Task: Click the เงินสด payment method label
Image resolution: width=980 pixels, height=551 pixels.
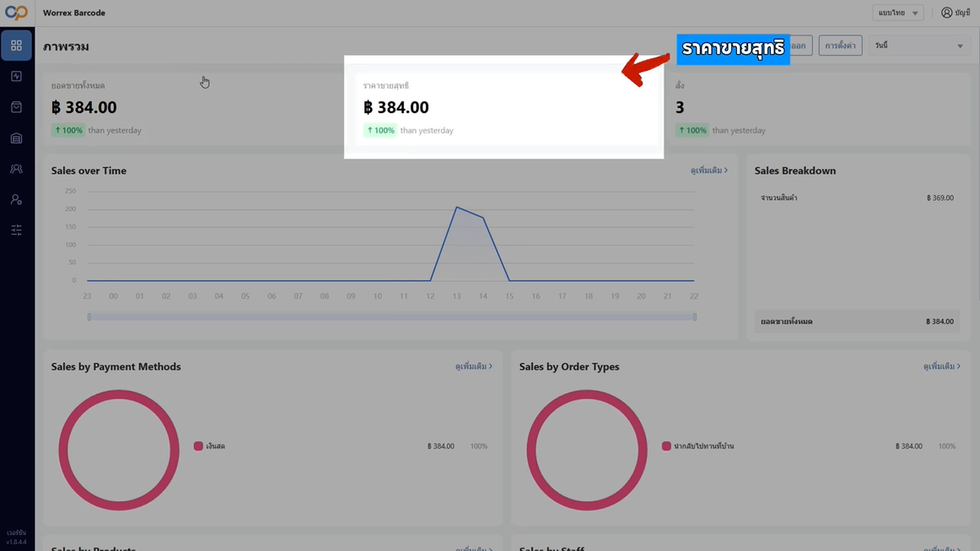Action: [x=216, y=446]
